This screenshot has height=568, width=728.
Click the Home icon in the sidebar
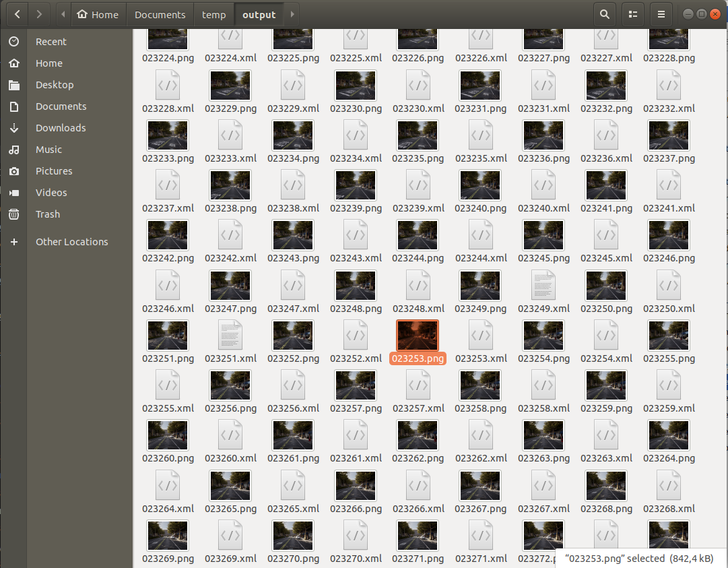[x=13, y=63]
